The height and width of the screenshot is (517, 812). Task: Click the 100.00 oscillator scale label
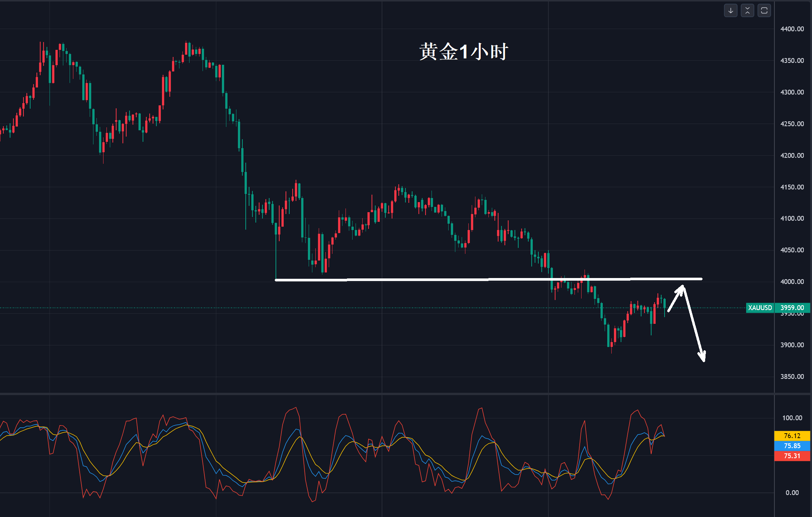click(x=792, y=418)
